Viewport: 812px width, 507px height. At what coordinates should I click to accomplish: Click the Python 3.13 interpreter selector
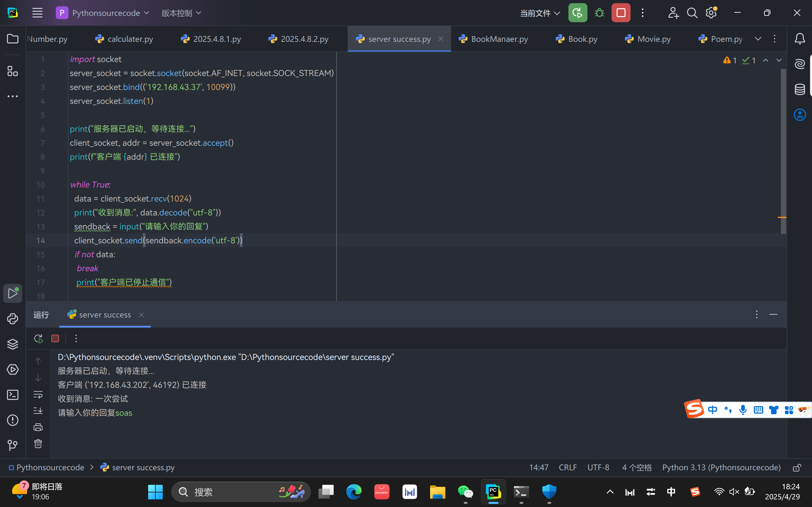click(x=721, y=467)
